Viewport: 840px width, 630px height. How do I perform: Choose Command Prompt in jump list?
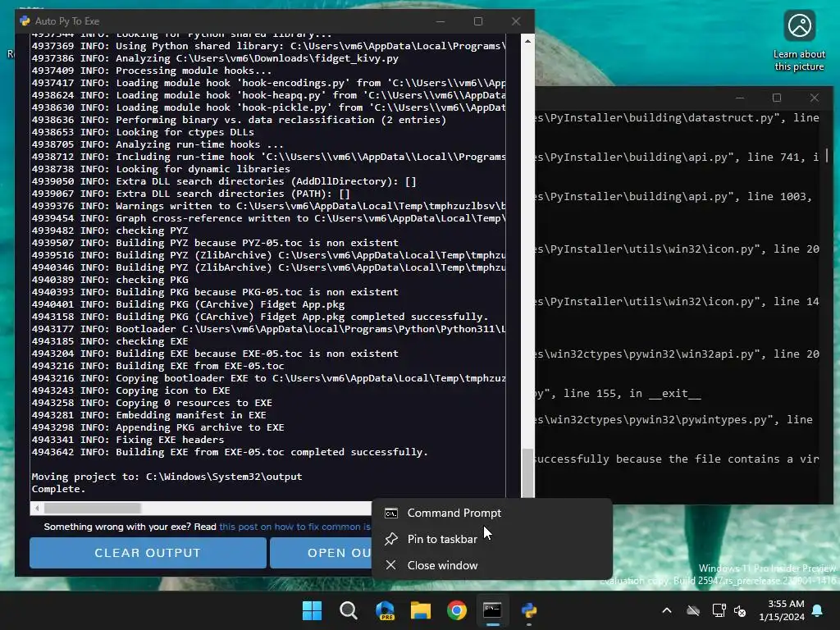[492, 513]
